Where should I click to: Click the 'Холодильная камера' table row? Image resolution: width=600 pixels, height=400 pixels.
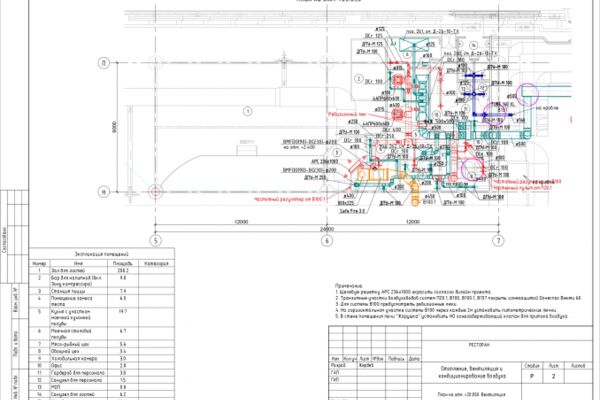pos(102,359)
